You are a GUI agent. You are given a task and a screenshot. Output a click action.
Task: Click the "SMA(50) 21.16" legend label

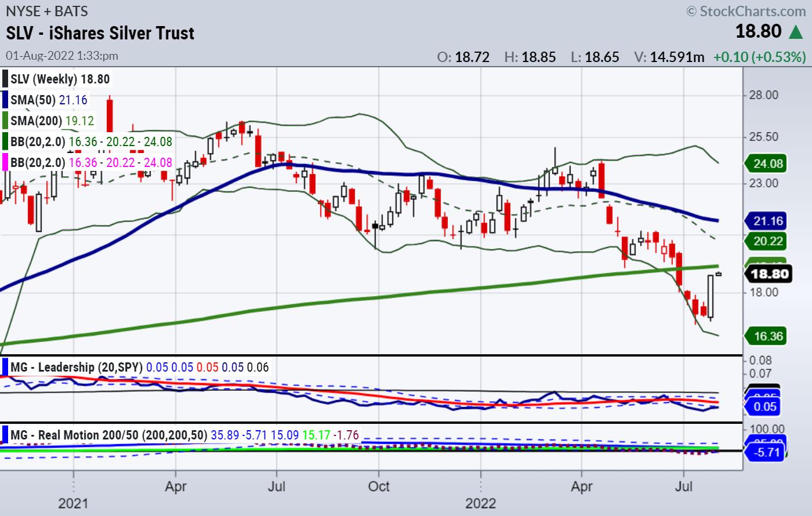click(x=49, y=100)
